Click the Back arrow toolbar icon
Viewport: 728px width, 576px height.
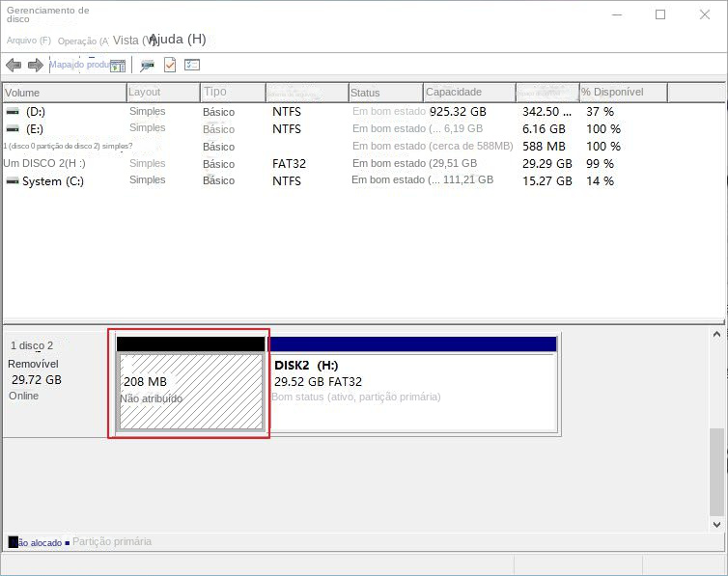click(x=14, y=65)
